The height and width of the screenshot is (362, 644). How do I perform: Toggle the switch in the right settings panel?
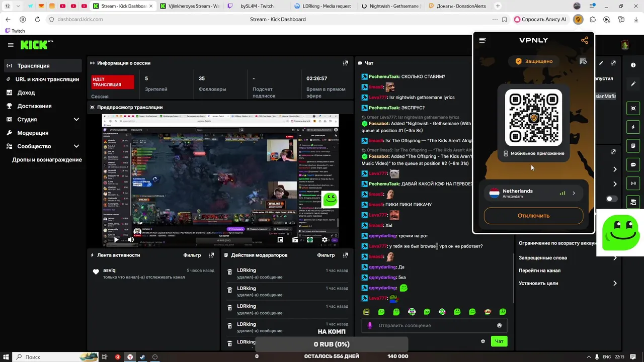[x=611, y=199]
